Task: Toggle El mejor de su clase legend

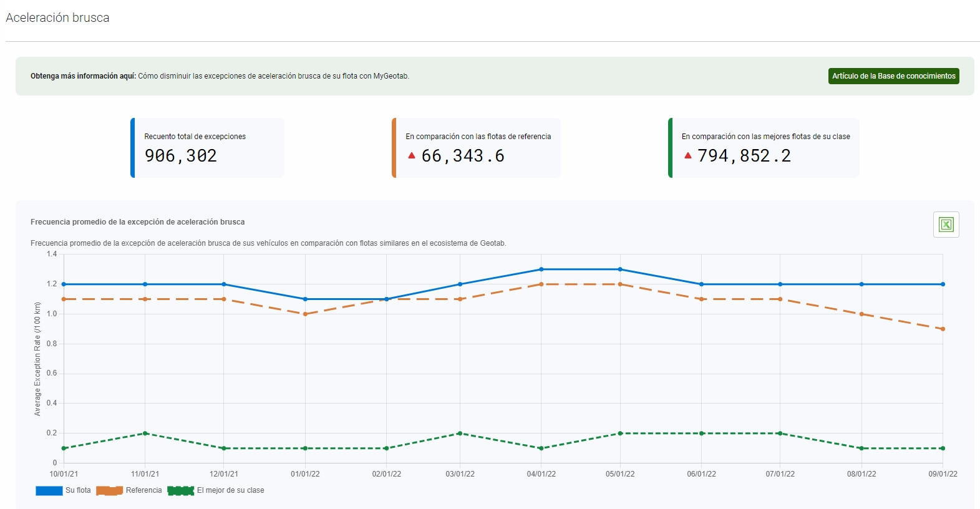Action: (x=216, y=490)
